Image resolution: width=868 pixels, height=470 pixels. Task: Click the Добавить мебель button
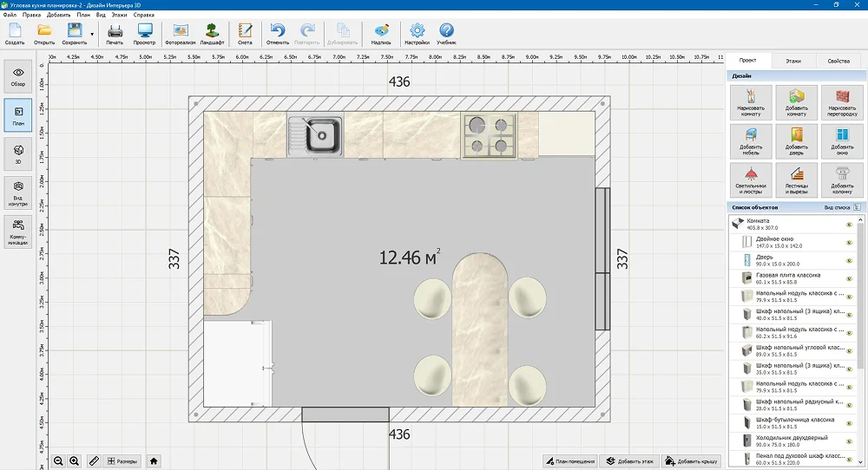tap(751, 141)
